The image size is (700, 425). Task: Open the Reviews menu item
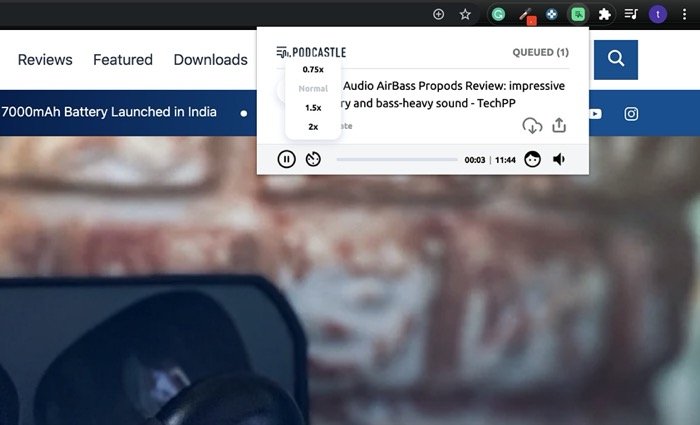(x=45, y=59)
